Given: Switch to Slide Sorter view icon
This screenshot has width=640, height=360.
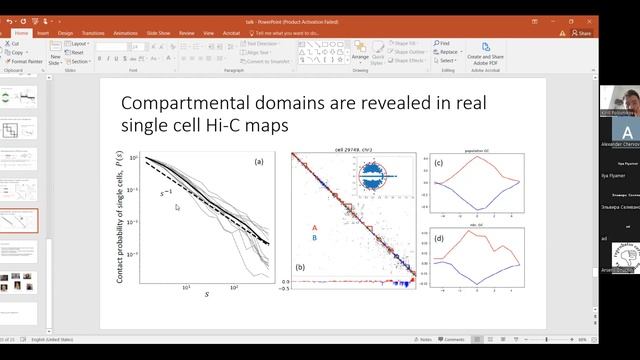Looking at the screenshot, I should tap(490, 339).
